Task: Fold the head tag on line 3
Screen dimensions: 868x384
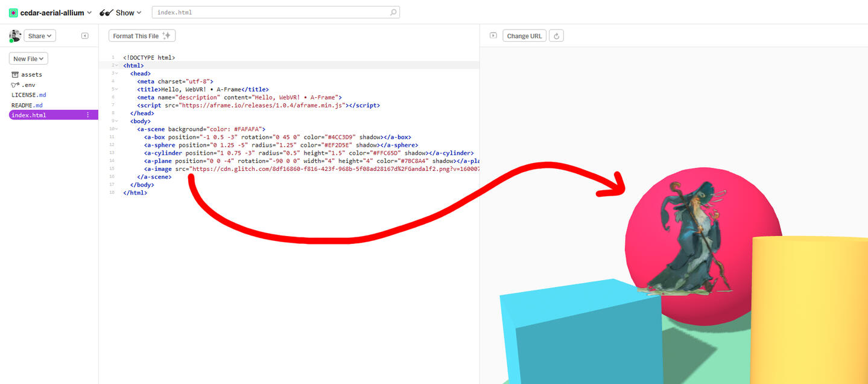Action: [116, 73]
